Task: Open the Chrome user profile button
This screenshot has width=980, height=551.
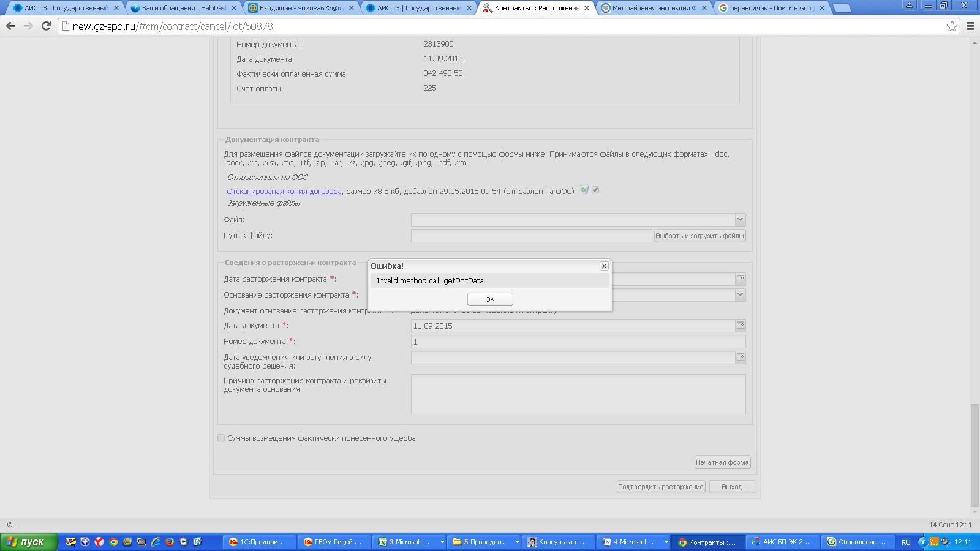Action: pyautogui.click(x=909, y=5)
